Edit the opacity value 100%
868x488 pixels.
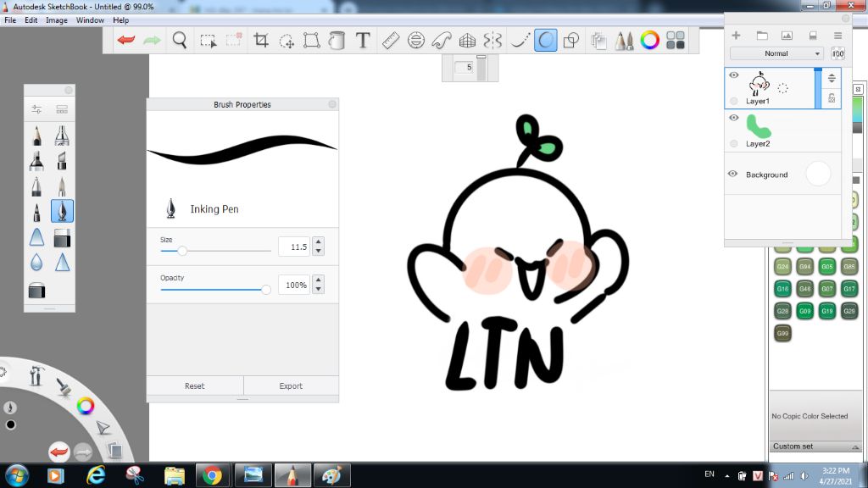point(294,285)
